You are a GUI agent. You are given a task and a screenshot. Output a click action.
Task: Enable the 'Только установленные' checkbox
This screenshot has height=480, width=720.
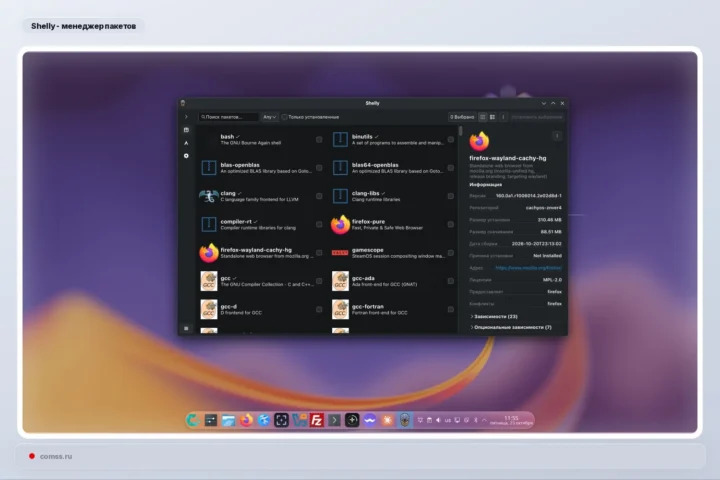click(x=285, y=117)
